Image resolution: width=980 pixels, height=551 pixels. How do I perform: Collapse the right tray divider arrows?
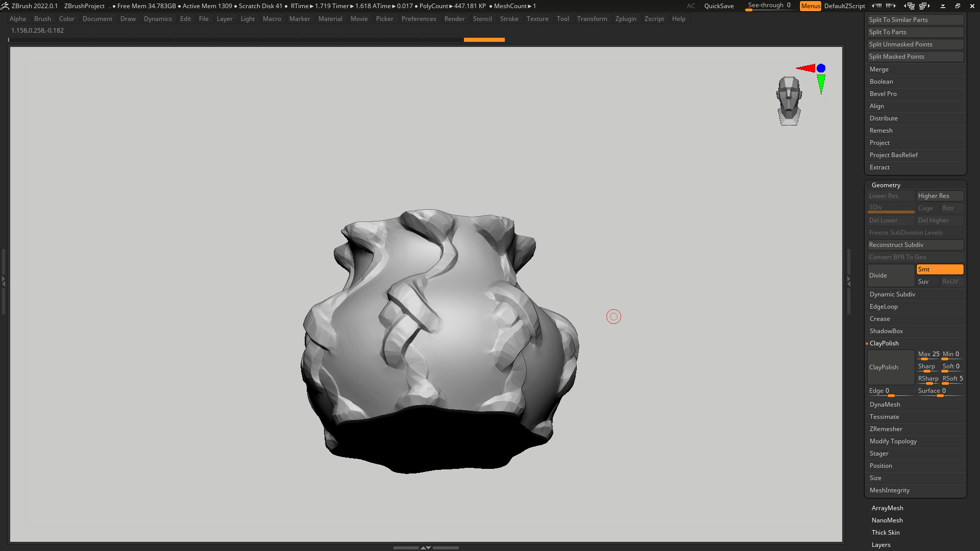click(x=849, y=281)
